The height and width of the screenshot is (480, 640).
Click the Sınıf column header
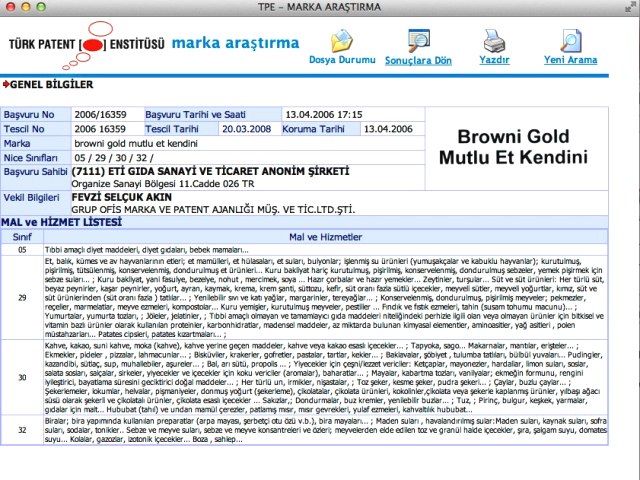click(22, 235)
